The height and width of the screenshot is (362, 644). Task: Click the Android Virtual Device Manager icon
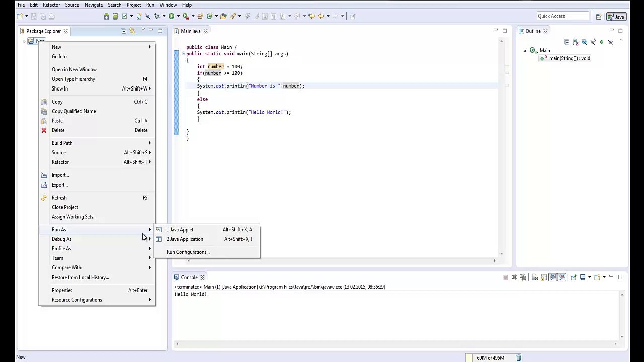[115, 16]
